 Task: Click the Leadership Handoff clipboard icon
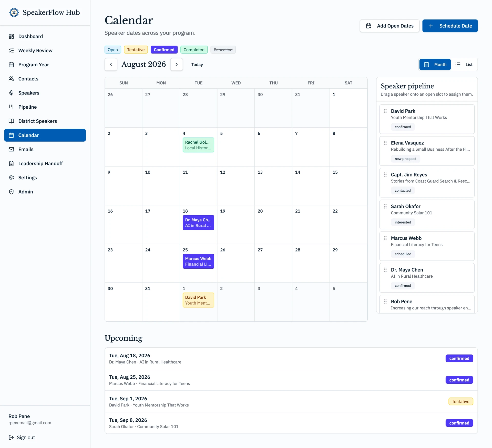[11, 163]
